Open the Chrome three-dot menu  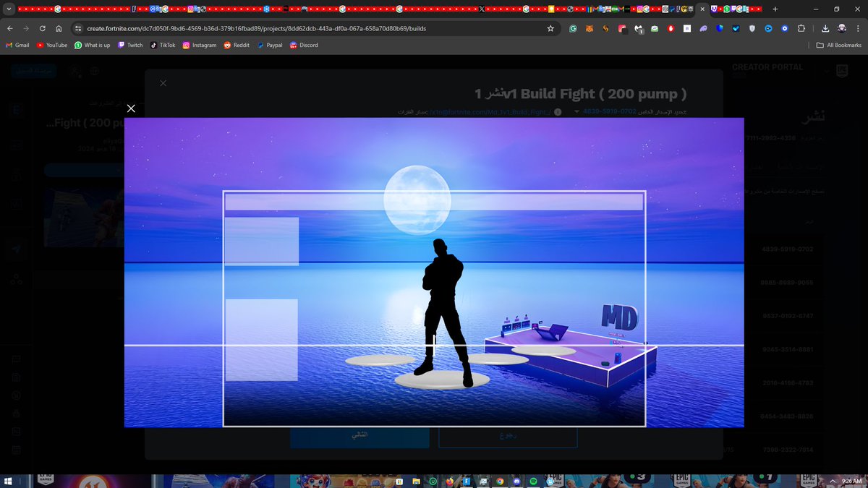click(859, 28)
